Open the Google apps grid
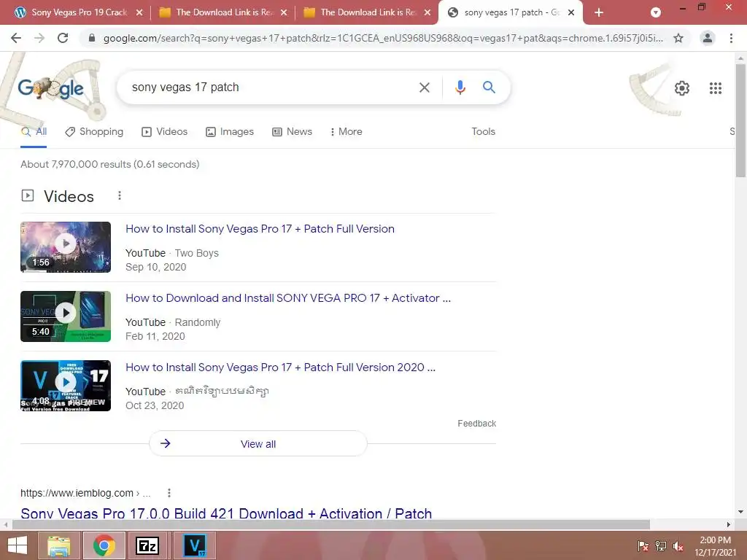The image size is (747, 560). pos(715,88)
